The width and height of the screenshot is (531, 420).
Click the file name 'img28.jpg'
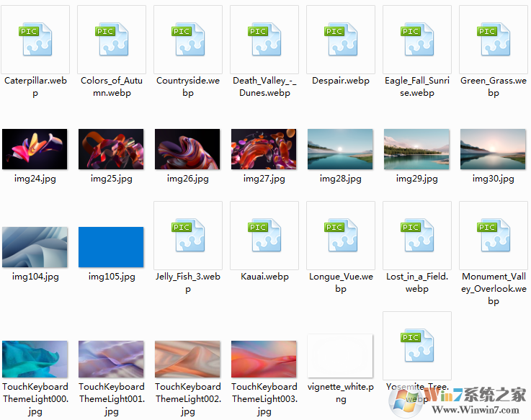click(341, 179)
